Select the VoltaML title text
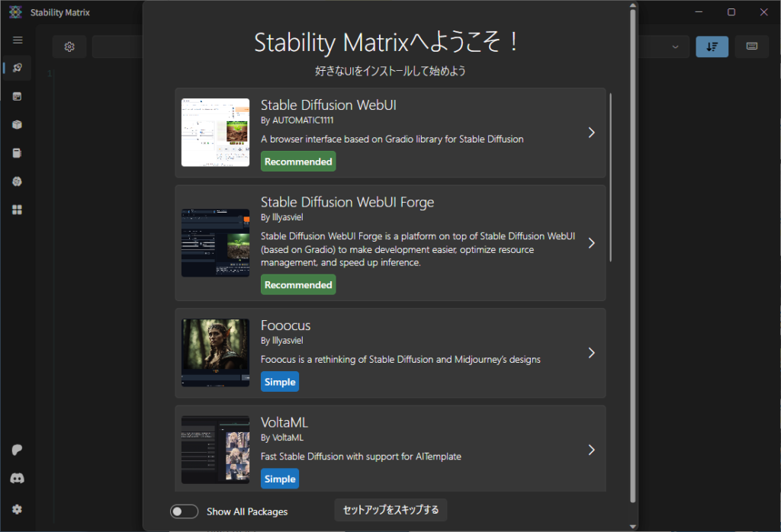781x532 pixels. (284, 422)
